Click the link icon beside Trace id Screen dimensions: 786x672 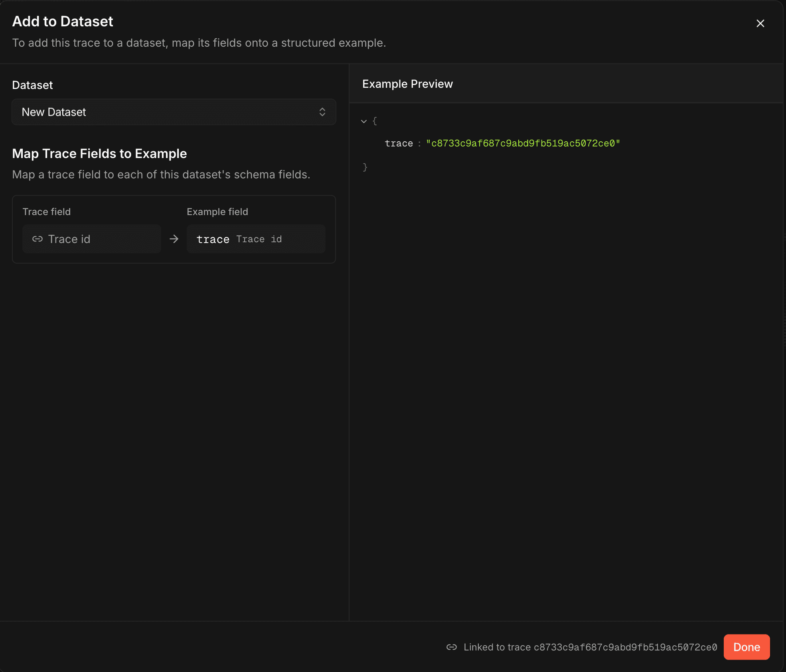point(38,239)
